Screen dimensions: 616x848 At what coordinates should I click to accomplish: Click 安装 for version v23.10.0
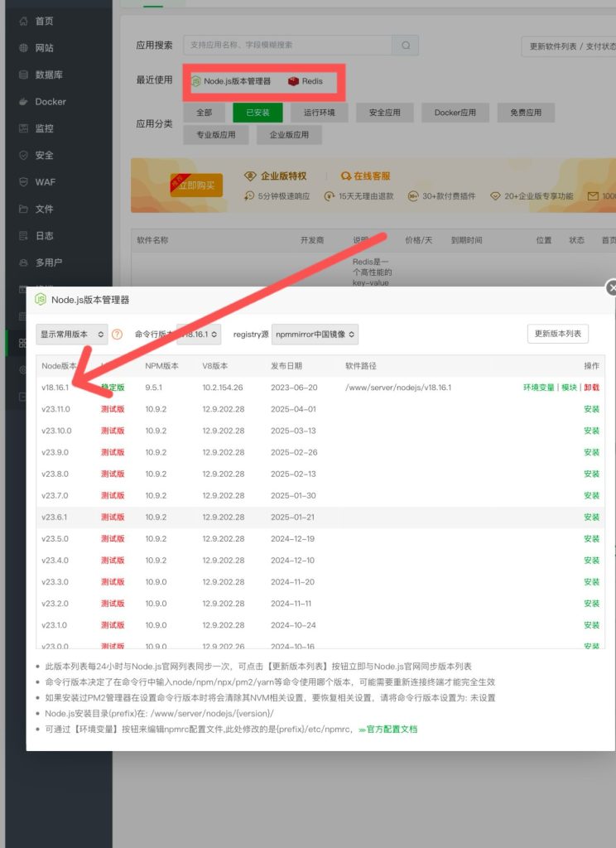592,431
